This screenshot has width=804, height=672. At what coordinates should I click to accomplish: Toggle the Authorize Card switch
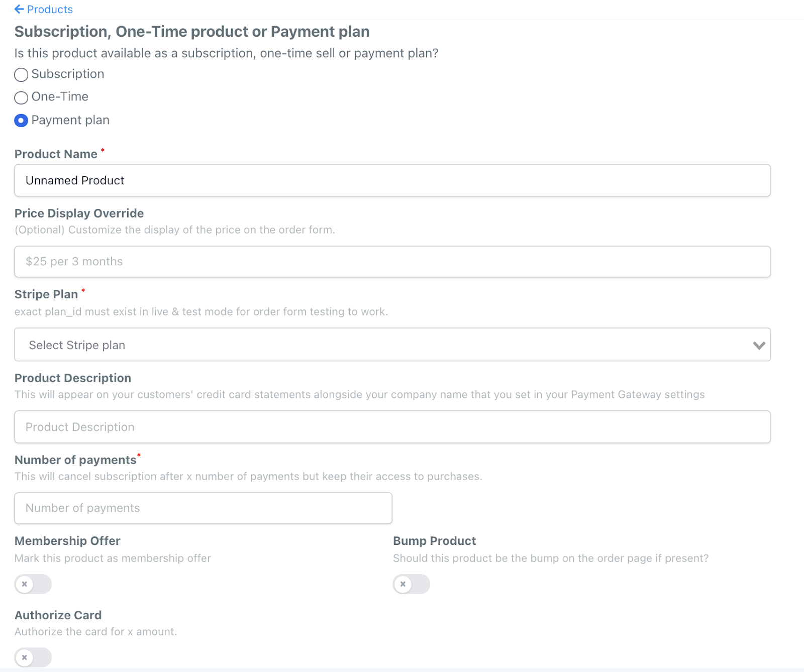33,657
